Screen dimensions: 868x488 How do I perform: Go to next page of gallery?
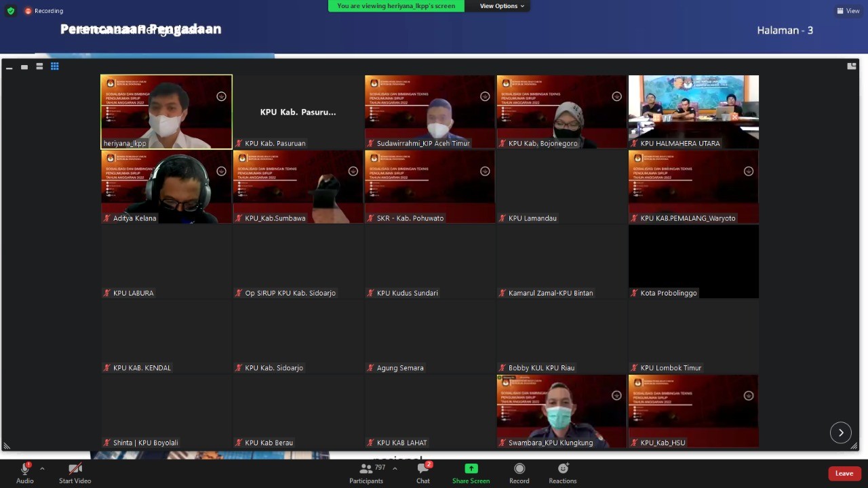point(840,432)
